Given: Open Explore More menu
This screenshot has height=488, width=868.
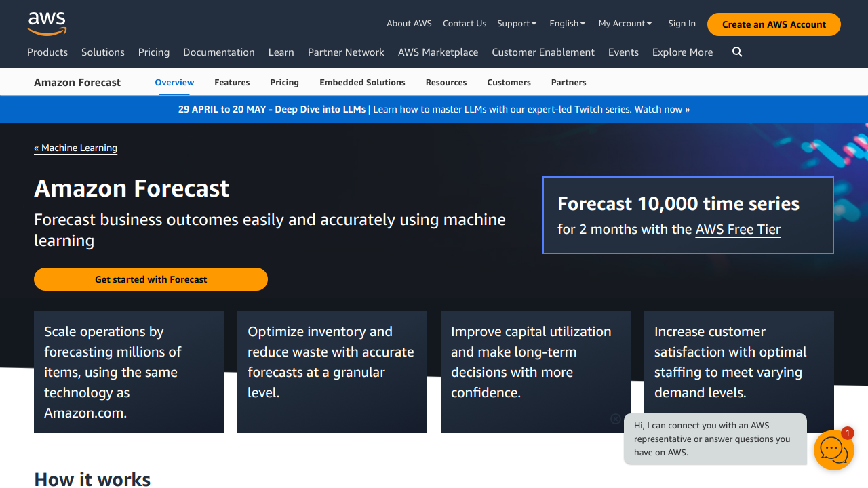Looking at the screenshot, I should coord(682,52).
